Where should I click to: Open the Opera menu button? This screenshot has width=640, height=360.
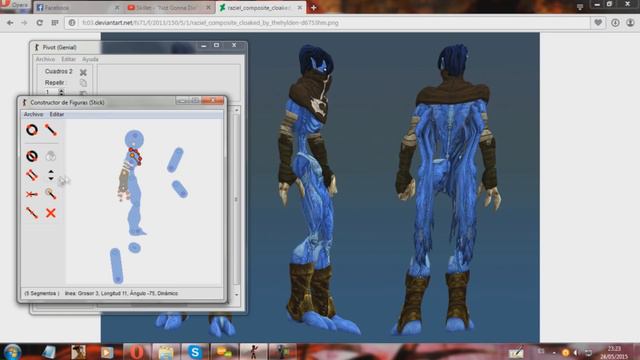(x=15, y=5)
